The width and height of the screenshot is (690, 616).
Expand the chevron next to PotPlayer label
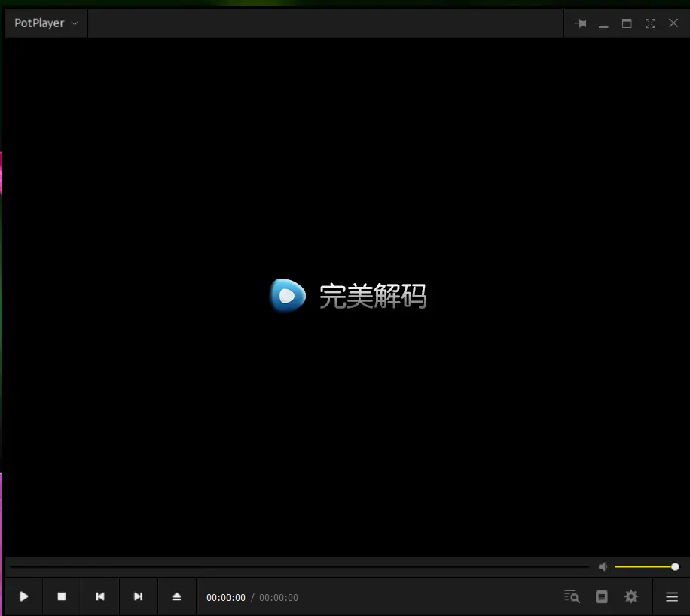[74, 23]
